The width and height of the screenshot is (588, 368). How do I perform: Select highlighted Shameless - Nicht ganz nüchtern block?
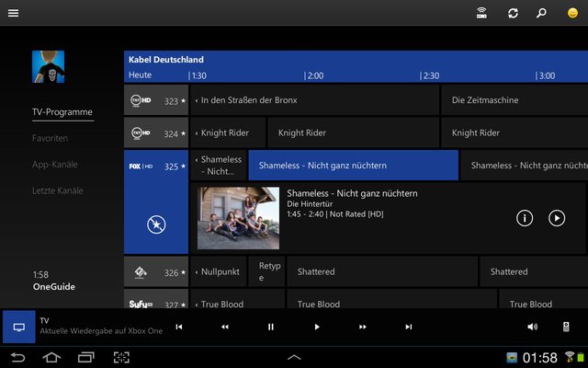(x=353, y=166)
